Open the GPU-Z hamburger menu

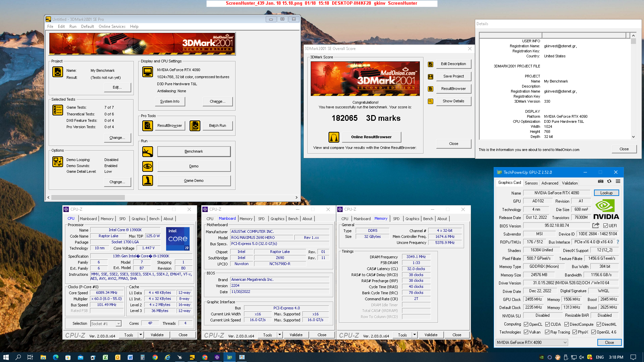point(618,181)
